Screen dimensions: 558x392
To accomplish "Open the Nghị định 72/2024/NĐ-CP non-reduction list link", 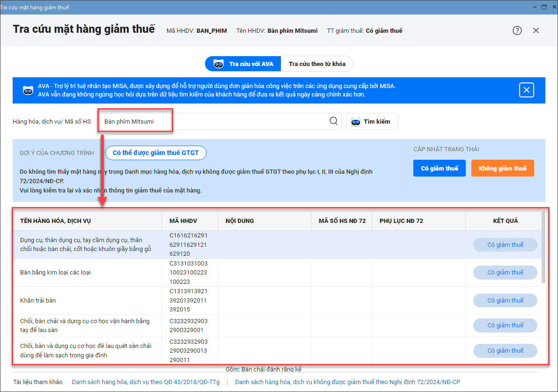I will pyautogui.click(x=347, y=382).
